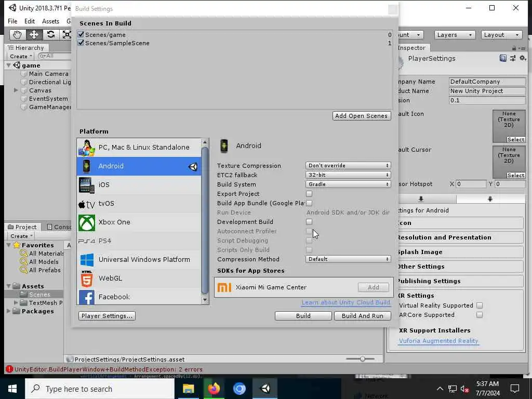Select the Move tool in Unity toolbar

34,35
